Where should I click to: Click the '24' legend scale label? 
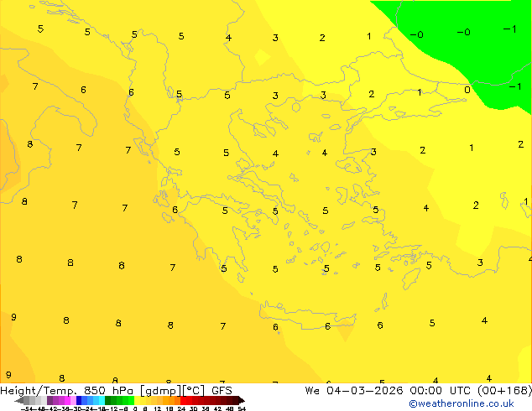point(181,408)
